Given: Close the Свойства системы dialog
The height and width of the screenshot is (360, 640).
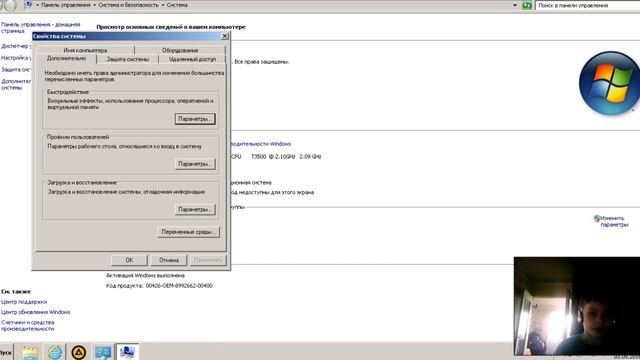Looking at the screenshot, I should coord(224,36).
